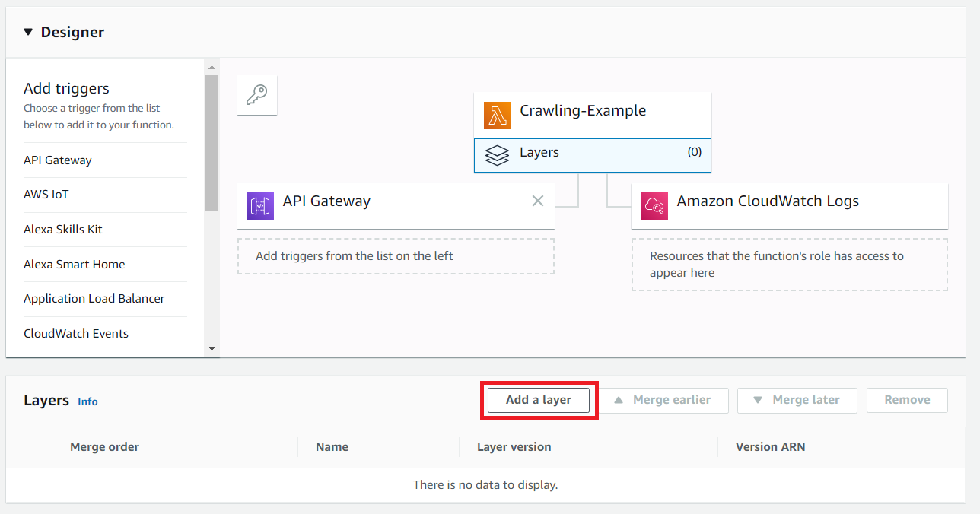
Task: Click the Merge later button
Action: 797,400
